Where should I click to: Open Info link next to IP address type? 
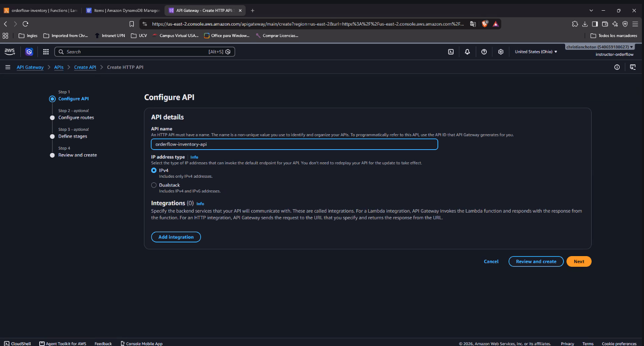click(x=194, y=157)
